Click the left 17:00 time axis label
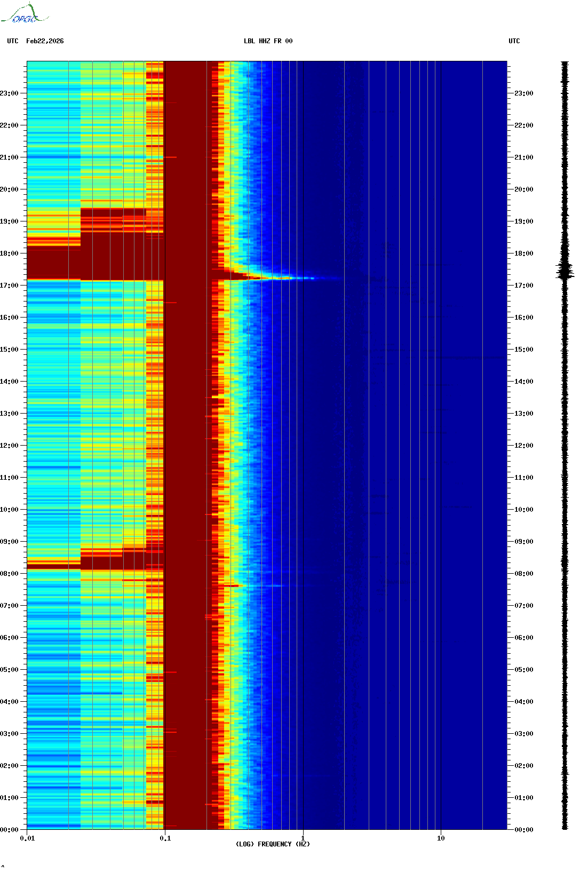Screen dimensions: 588x872 click(9, 286)
